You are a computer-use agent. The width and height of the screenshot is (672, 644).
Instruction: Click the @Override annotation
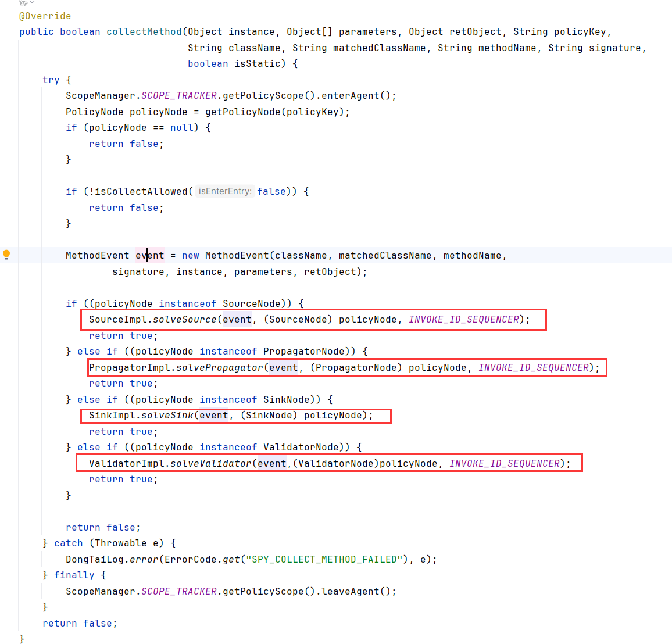coord(45,16)
